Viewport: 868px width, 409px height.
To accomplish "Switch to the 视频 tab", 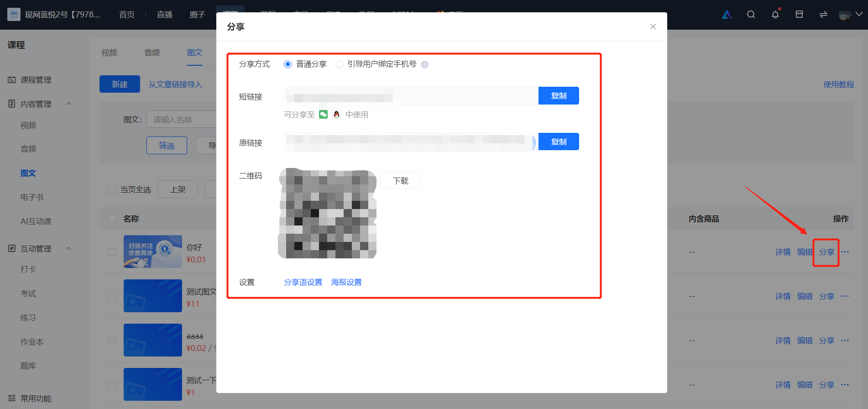I will coord(109,52).
